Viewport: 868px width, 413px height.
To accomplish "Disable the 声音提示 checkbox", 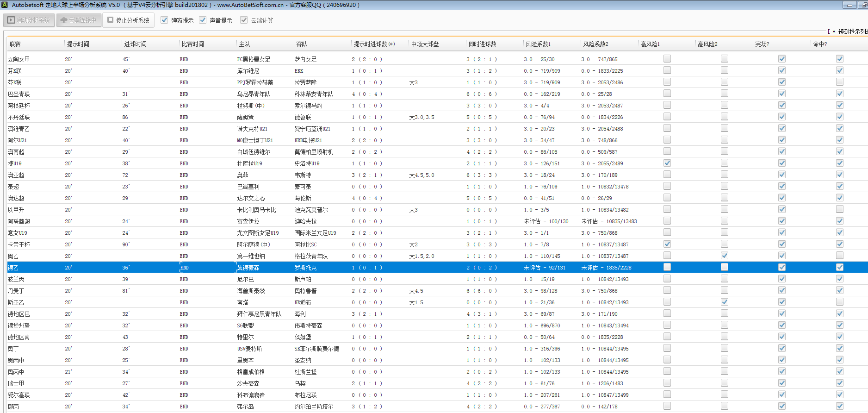I will tap(203, 20).
